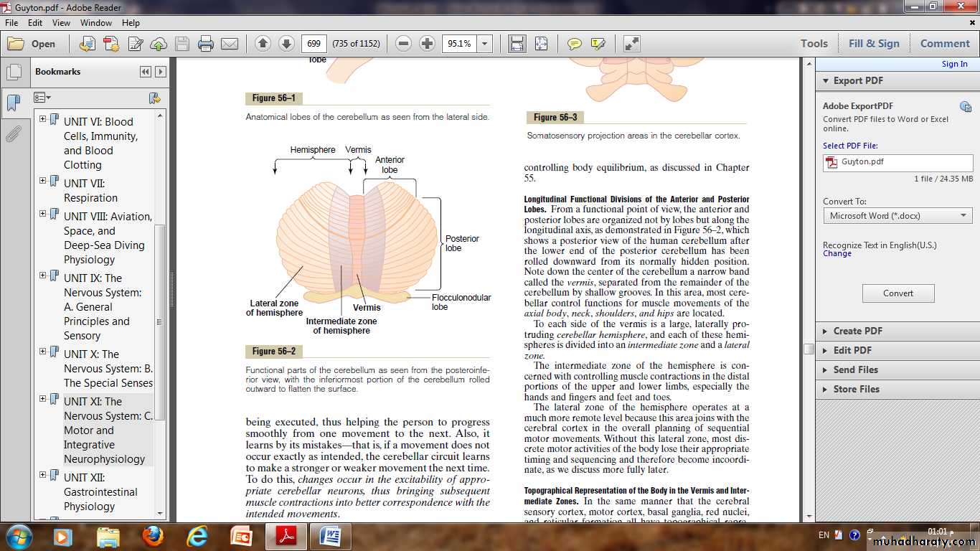Click the zoom out minus button
980x551 pixels.
click(x=403, y=44)
